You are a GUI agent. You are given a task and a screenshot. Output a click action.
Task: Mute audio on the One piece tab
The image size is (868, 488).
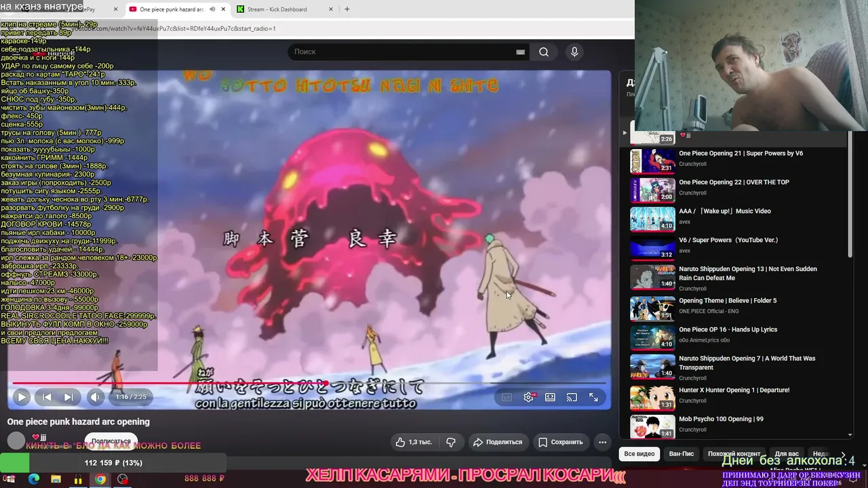[212, 9]
